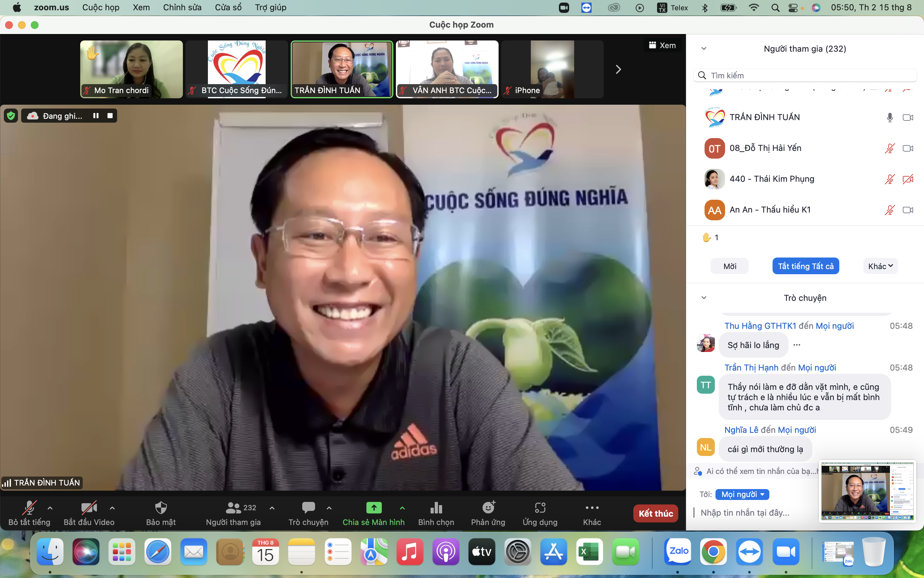This screenshot has height=578, width=924.
Task: Open chat options arrow beside Trò chuyện
Action: tap(329, 508)
